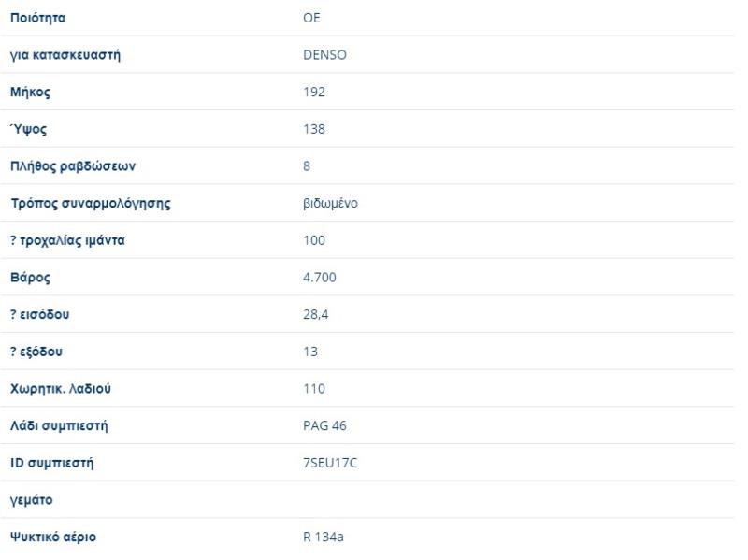This screenshot has width=748, height=560.
Task: Click the refrigerant value 'R 134a'
Action: tap(324, 538)
